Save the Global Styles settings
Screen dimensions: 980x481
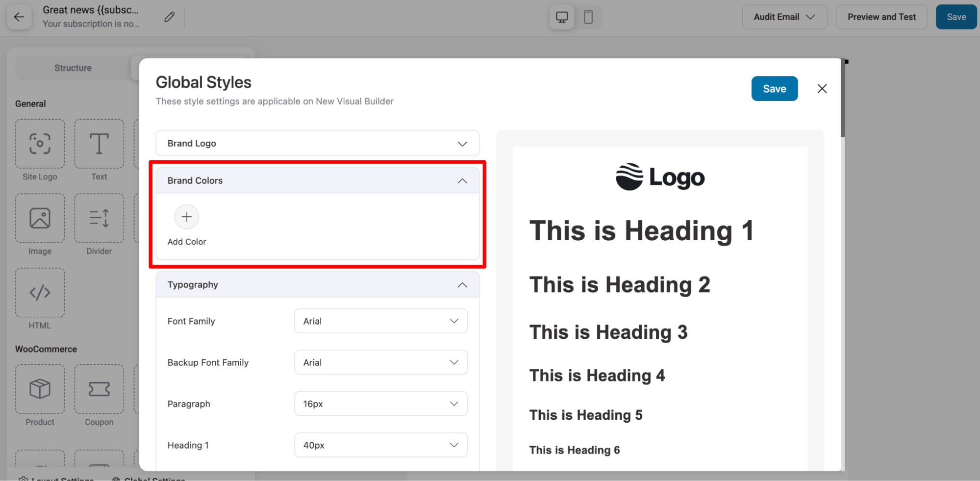coord(774,89)
